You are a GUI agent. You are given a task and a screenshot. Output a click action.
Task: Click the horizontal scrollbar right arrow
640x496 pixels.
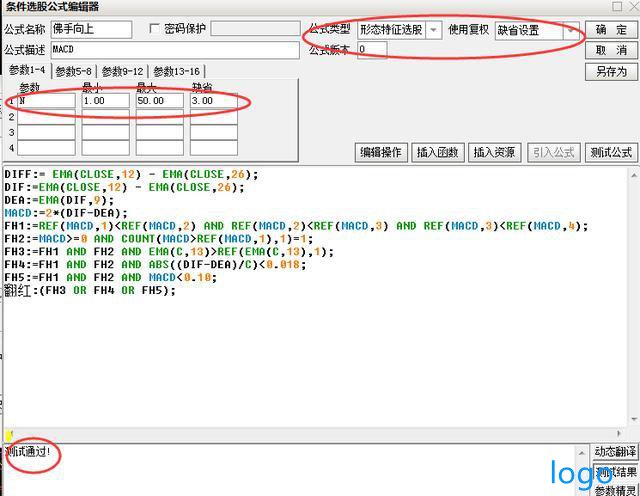coord(619,434)
